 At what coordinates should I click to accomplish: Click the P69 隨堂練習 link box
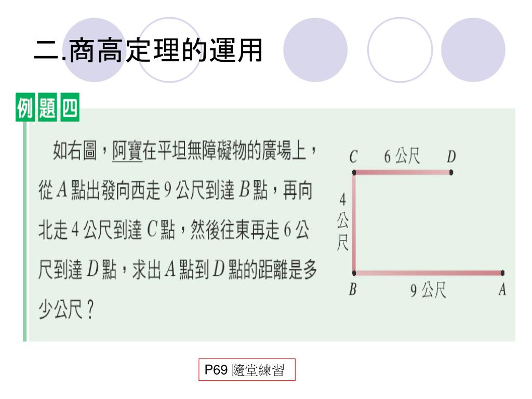click(x=247, y=369)
